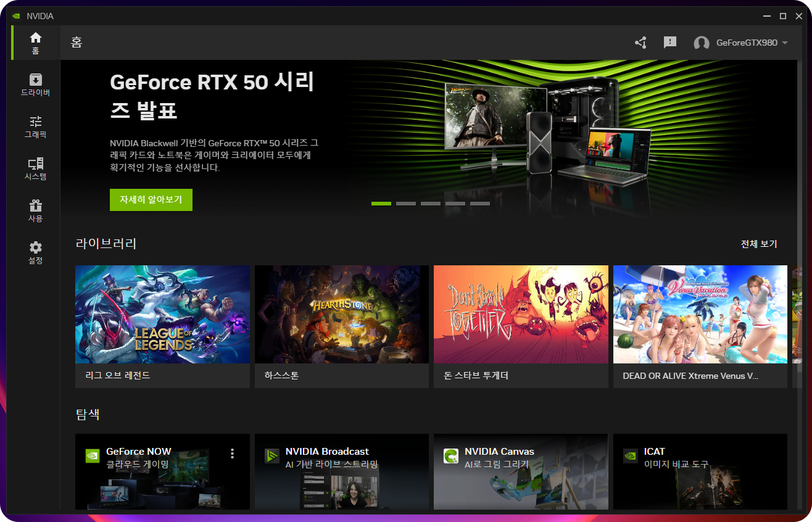The height and width of the screenshot is (522, 812).
Task: Open the 사용 (Redeem) gift sidebar tab
Action: 35,210
